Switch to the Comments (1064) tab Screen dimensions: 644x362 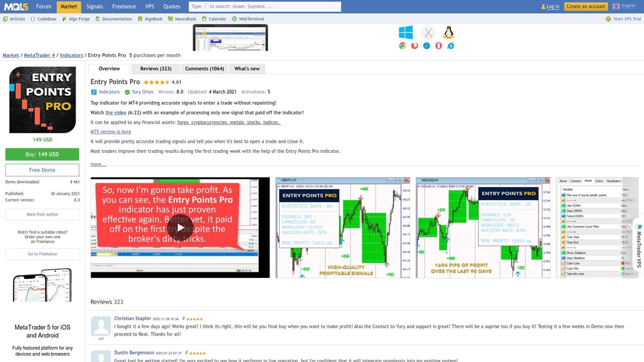(x=204, y=69)
